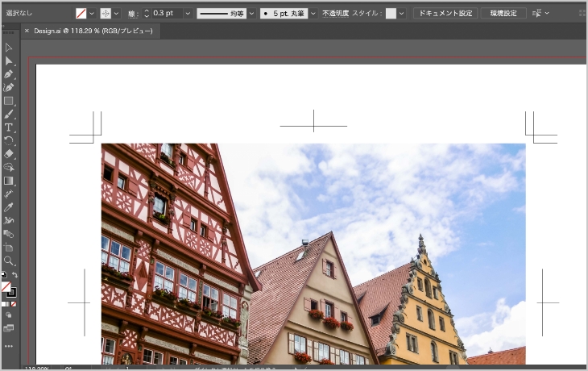This screenshot has height=371, width=588.
Task: Open the stroke weight dropdown
Action: pos(188,14)
